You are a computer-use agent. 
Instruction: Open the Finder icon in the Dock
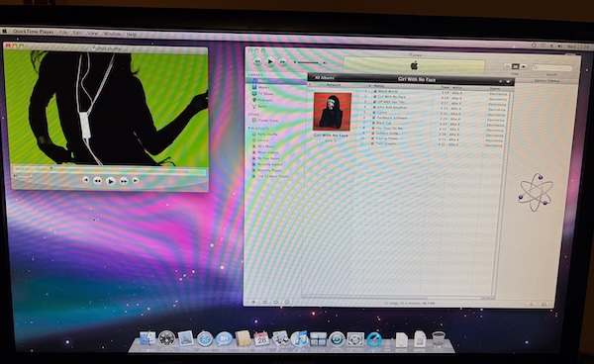coord(148,338)
